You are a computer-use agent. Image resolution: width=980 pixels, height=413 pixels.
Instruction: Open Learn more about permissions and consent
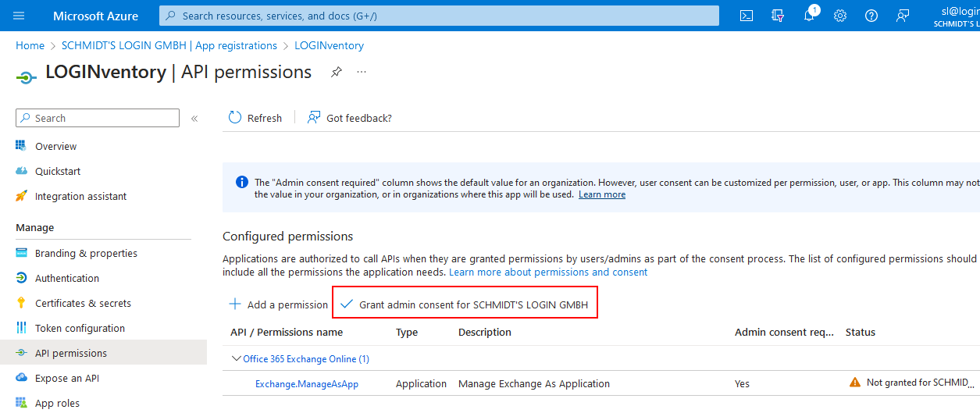(548, 272)
